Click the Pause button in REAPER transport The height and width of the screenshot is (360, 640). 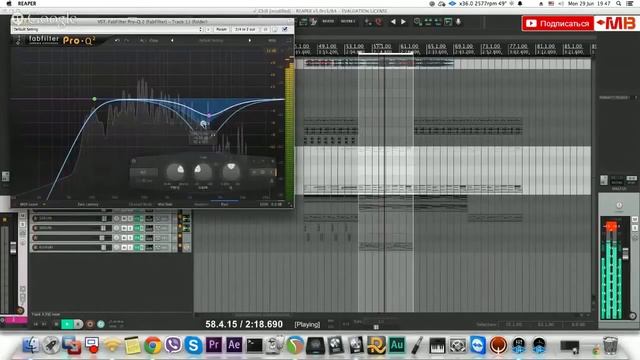[78, 324]
